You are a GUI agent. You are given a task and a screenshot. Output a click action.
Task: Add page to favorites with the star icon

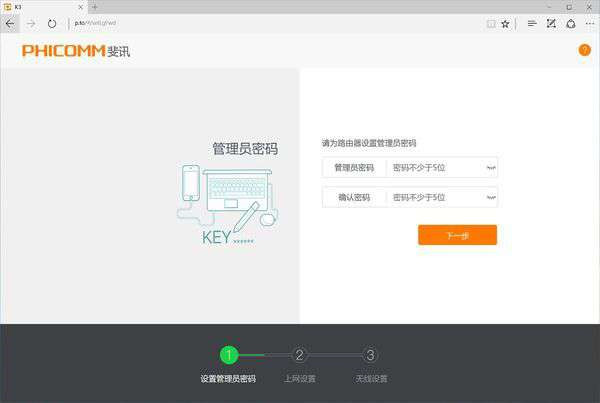point(505,23)
